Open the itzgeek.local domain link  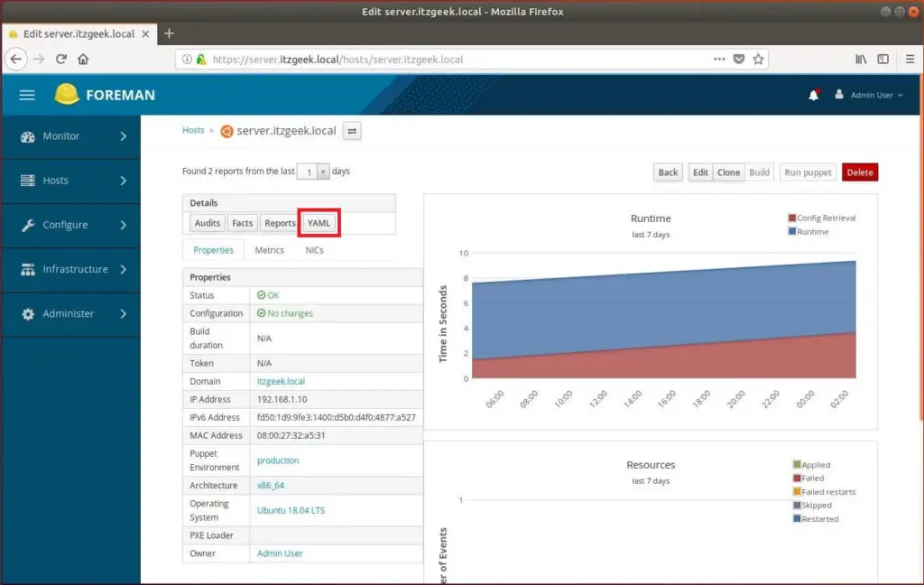pos(282,382)
